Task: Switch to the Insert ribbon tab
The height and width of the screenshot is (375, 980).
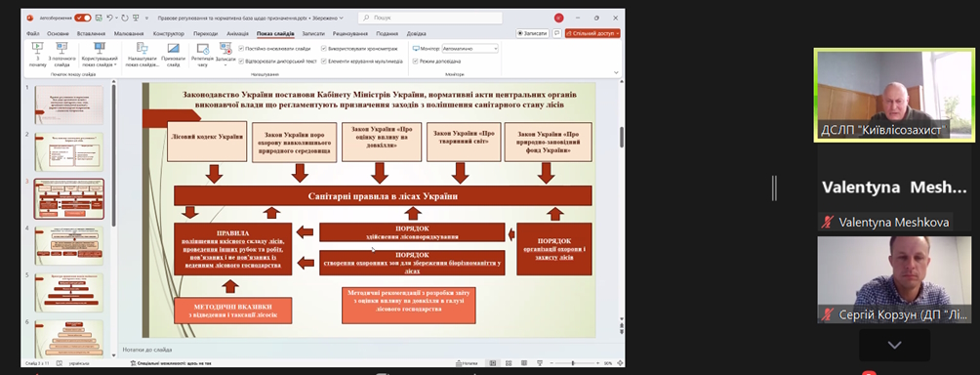Action: (x=91, y=34)
